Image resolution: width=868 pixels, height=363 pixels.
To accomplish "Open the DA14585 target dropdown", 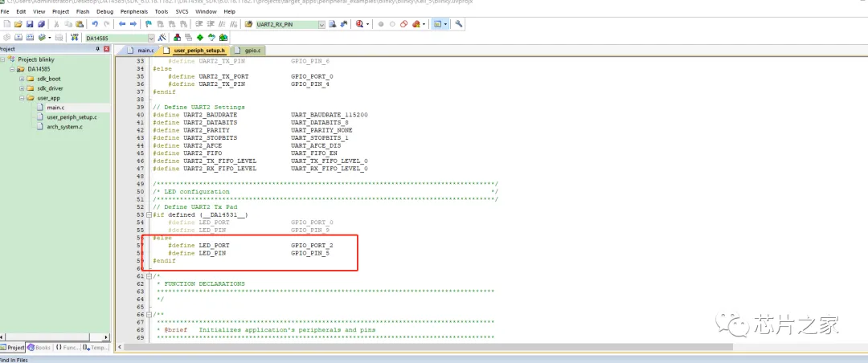I will (x=151, y=38).
